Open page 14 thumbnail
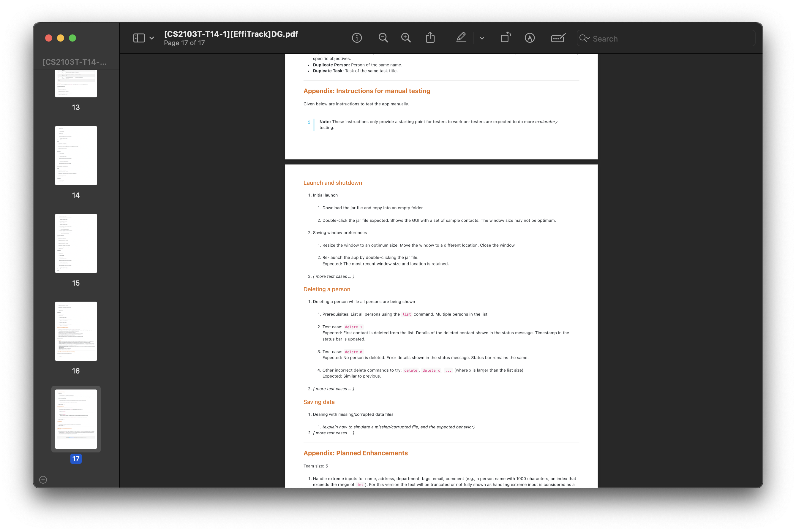Screen dimensions: 796x532 pyautogui.click(x=76, y=155)
